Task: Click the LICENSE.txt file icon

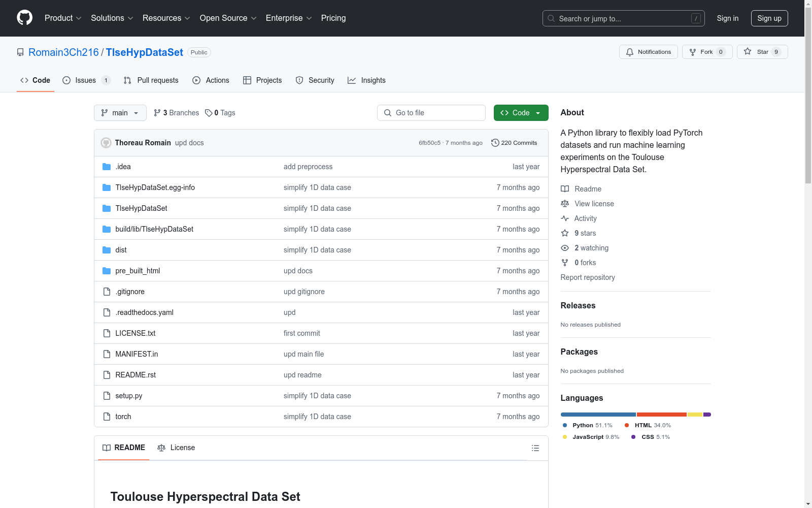Action: [x=107, y=333]
